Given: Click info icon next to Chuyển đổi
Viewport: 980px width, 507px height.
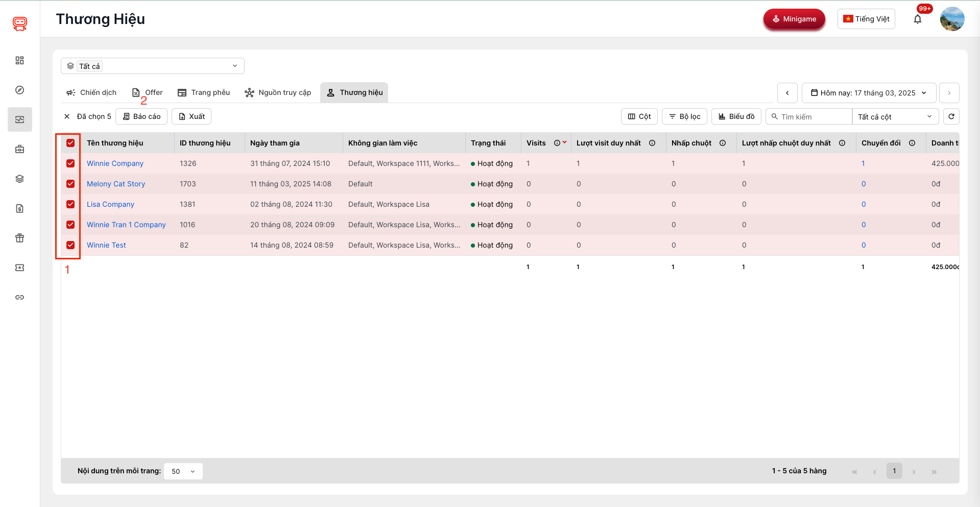Looking at the screenshot, I should coord(912,143).
